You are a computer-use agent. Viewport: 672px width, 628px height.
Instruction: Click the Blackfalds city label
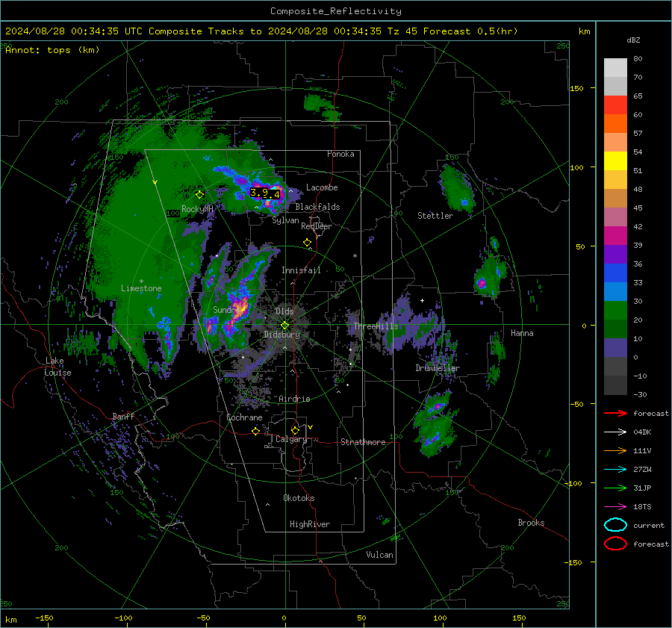(317, 207)
